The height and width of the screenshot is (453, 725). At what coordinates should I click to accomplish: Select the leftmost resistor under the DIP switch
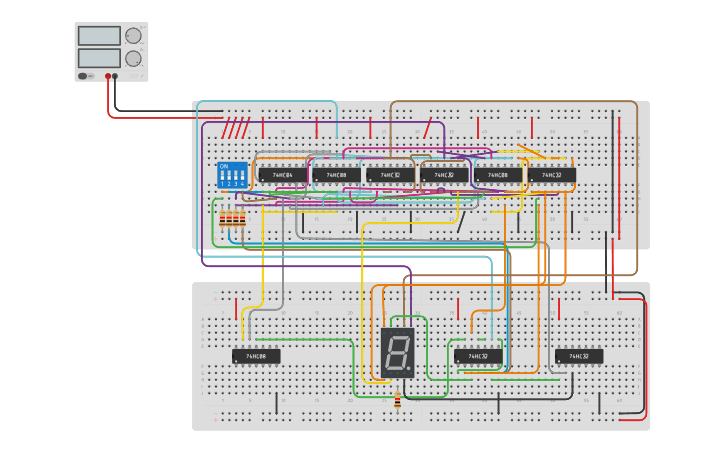click(x=222, y=218)
